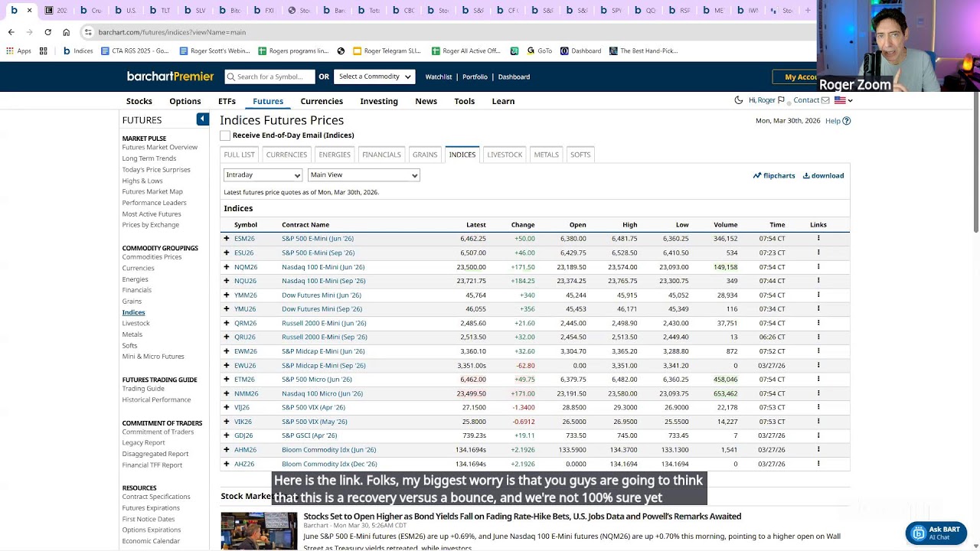Open links menu for ESM26 row
The image size is (980, 551).
pos(818,238)
